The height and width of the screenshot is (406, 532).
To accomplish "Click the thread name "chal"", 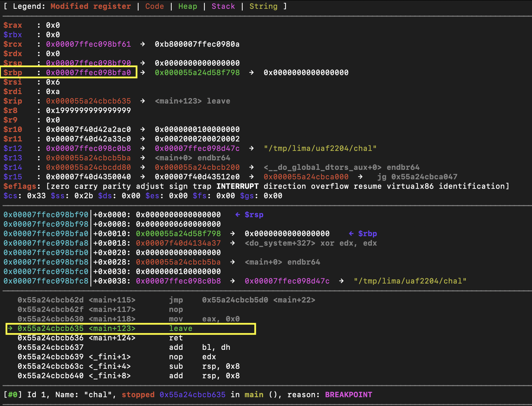I will click(x=98, y=395).
